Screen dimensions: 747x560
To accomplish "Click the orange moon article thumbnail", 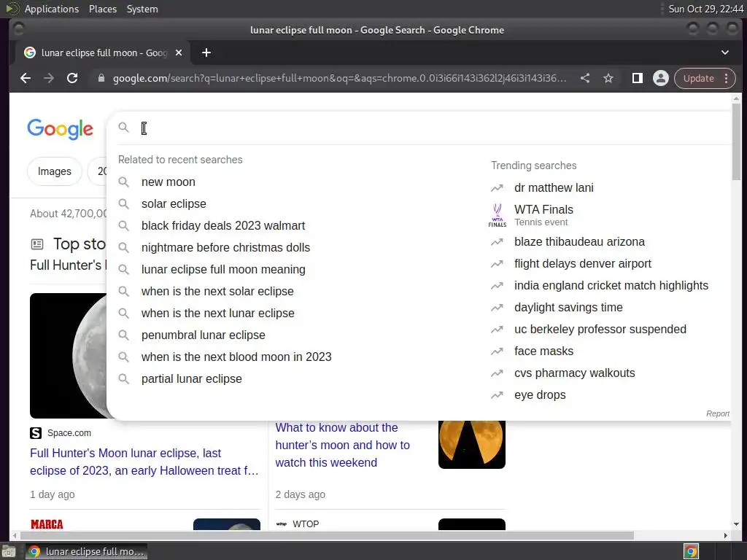I will point(472,444).
